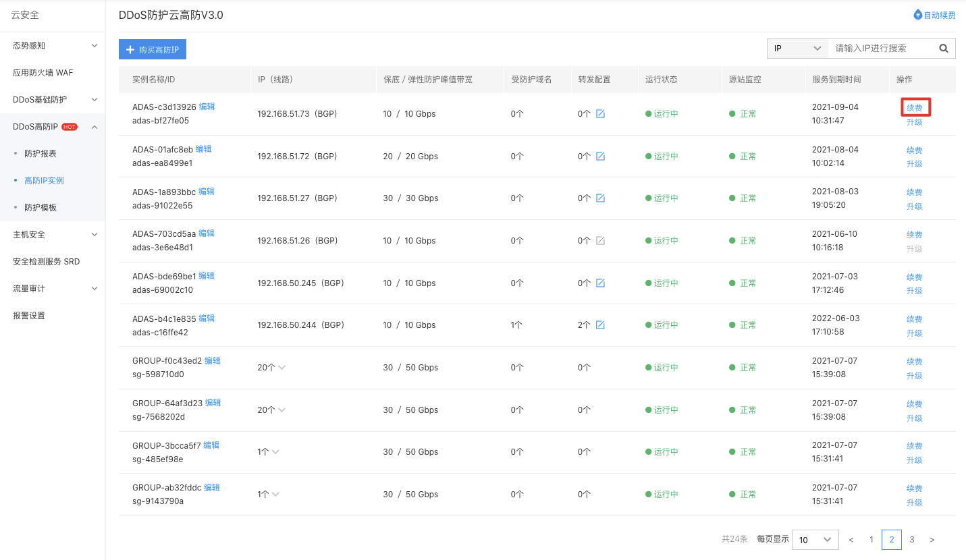Click the 192.168.50.244 (BGP) IP cell
Viewport: 966px width, 560px height.
[x=301, y=325]
